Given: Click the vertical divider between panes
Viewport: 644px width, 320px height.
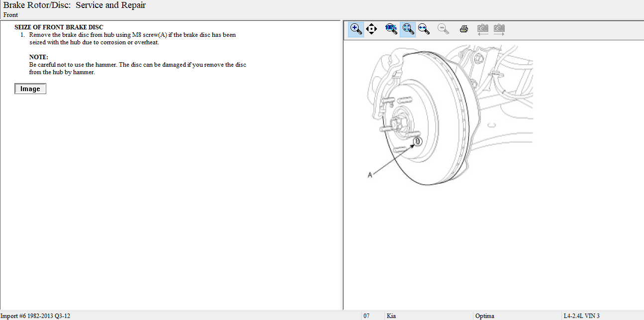Looking at the screenshot, I should pyautogui.click(x=342, y=164).
